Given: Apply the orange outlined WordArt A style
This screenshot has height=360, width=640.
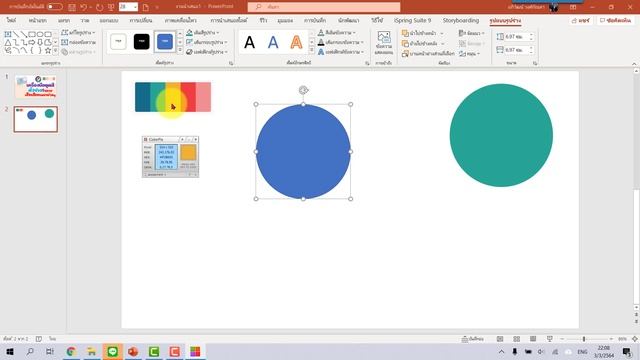Looking at the screenshot, I should pyautogui.click(x=296, y=42).
